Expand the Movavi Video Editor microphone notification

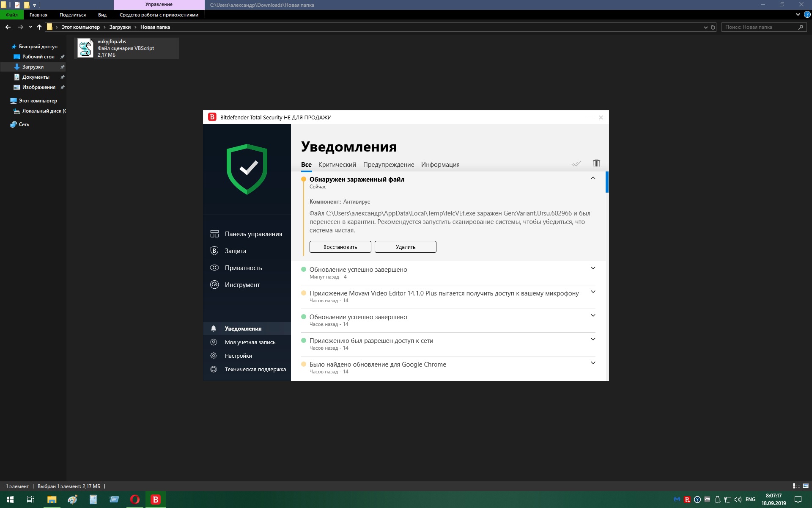593,292
